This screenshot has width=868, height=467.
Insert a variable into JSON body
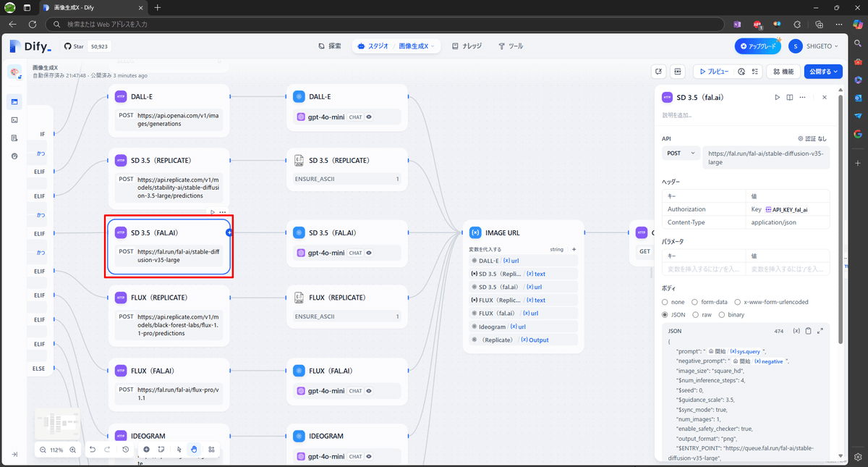coord(796,331)
